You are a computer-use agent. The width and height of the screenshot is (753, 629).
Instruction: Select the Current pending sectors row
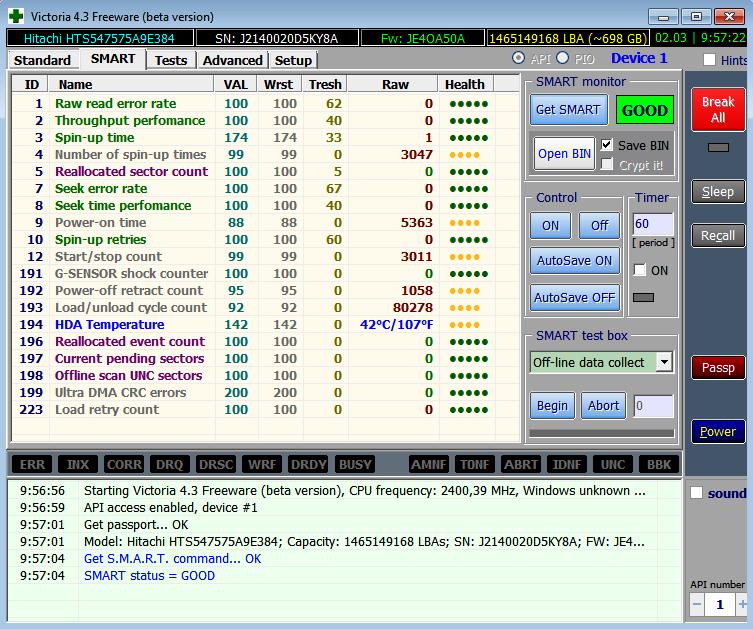266,359
